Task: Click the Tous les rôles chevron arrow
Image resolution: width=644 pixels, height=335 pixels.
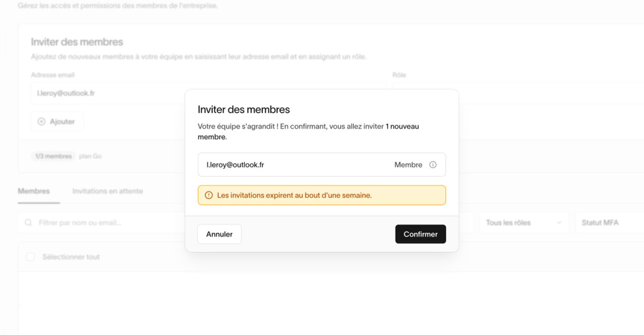Action: (559, 223)
